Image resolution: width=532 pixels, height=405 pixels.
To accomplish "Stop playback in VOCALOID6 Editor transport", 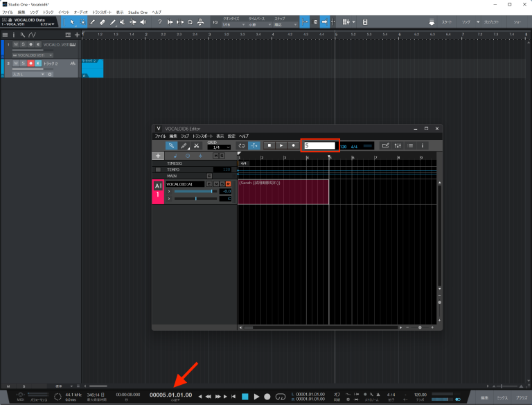I will [269, 145].
